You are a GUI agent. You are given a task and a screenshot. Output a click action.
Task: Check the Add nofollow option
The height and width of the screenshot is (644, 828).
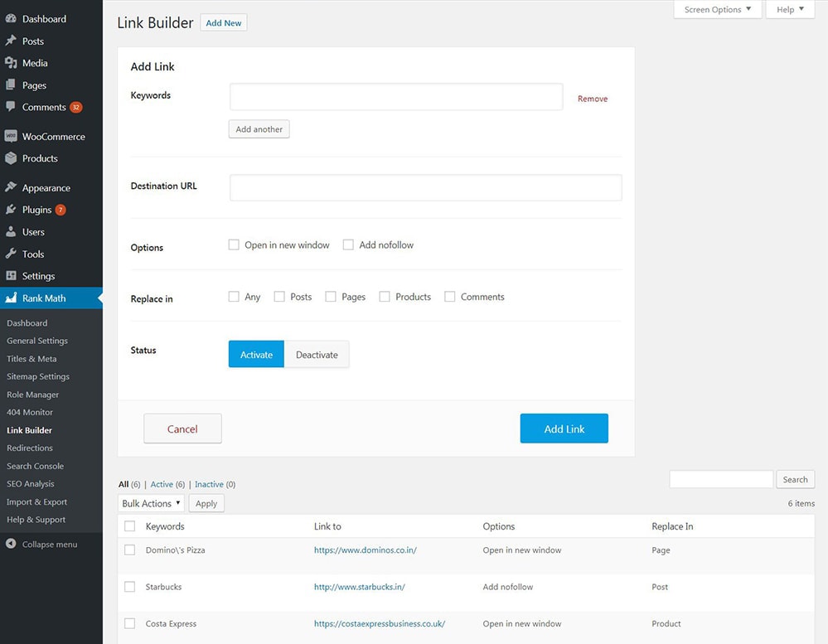(349, 245)
